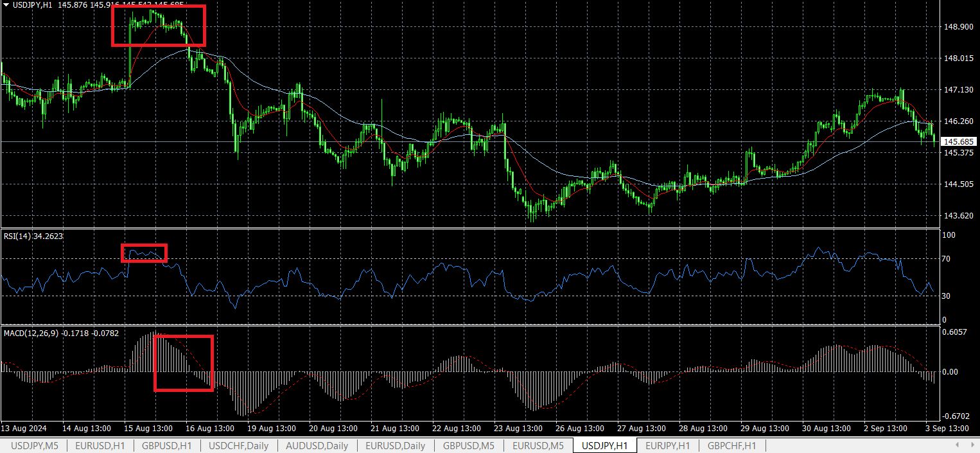
Task: Click the 20 Aug 13:00 time label
Action: point(333,429)
